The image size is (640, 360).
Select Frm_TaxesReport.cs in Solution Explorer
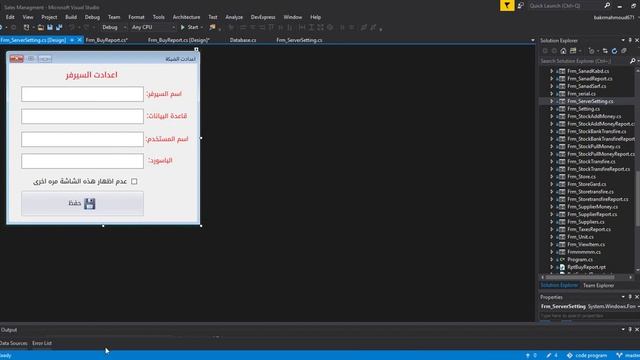tap(589, 229)
